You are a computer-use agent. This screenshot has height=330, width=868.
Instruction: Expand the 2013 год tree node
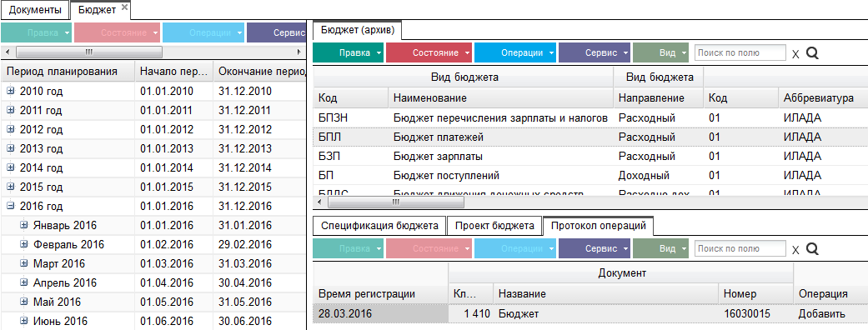tap(11, 148)
